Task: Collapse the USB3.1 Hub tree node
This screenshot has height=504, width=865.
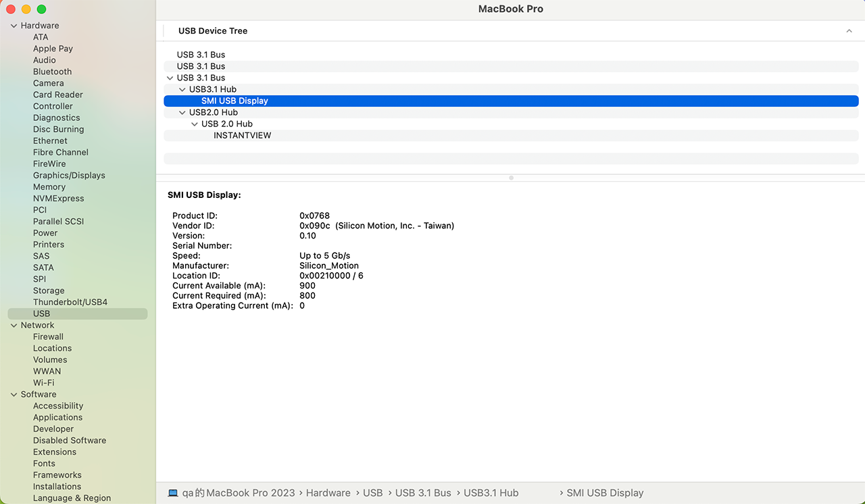Action: [x=182, y=89]
